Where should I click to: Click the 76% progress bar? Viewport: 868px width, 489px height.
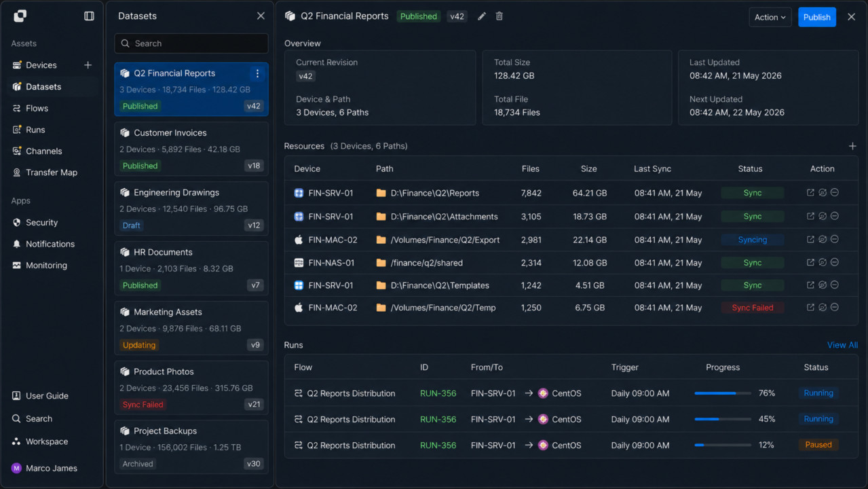723,393
